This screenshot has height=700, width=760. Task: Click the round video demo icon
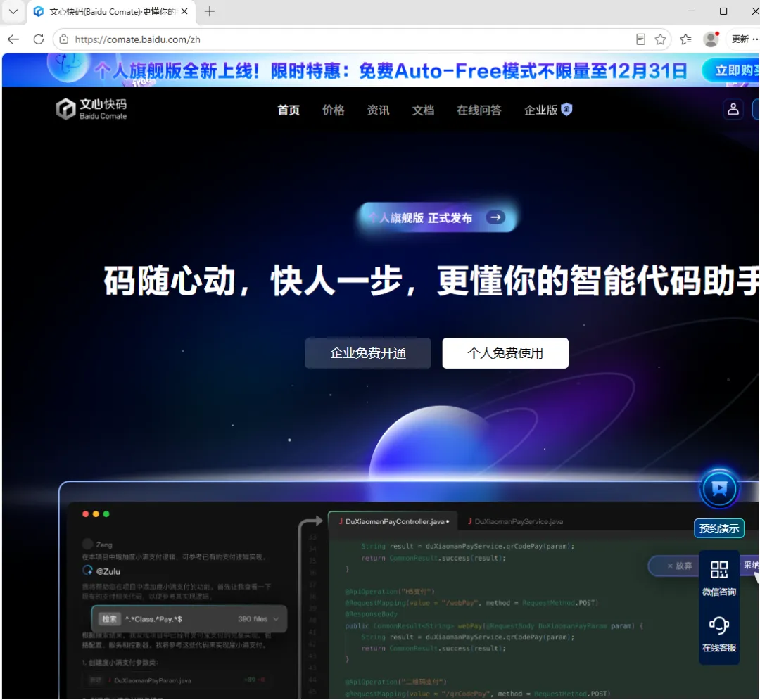(719, 488)
